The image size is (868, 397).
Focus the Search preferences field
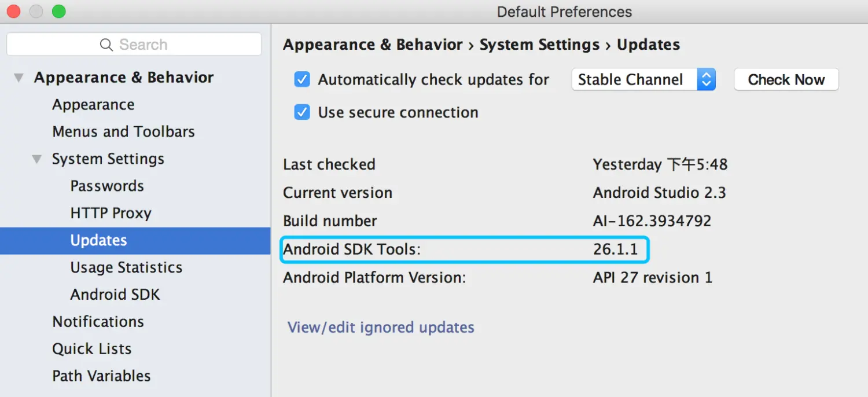point(134,45)
